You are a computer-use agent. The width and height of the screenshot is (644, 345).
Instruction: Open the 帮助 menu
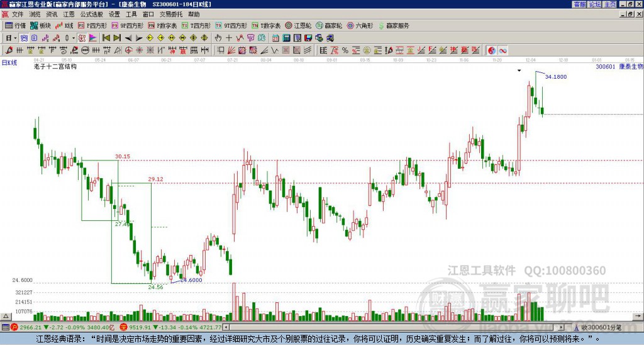coord(194,14)
